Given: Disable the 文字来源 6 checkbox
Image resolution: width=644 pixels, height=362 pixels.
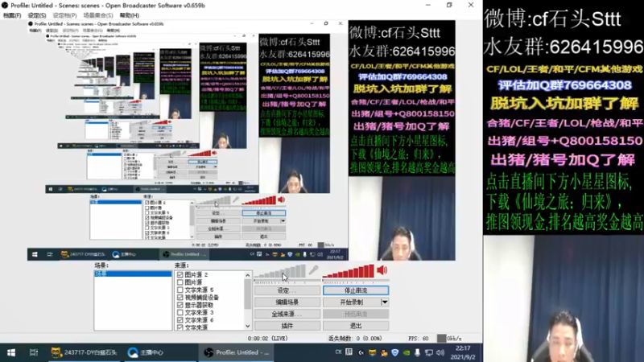Looking at the screenshot, I should [x=180, y=319].
